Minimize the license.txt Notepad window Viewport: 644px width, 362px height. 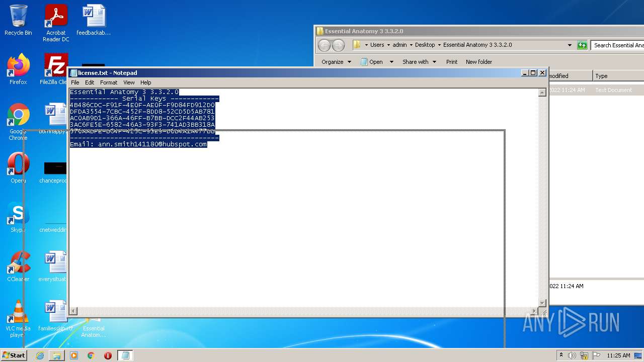(x=525, y=73)
